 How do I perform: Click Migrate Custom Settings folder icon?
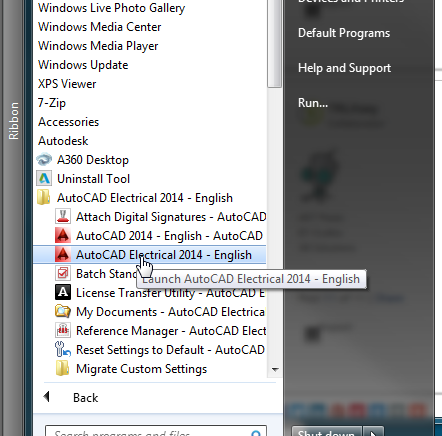[63, 368]
